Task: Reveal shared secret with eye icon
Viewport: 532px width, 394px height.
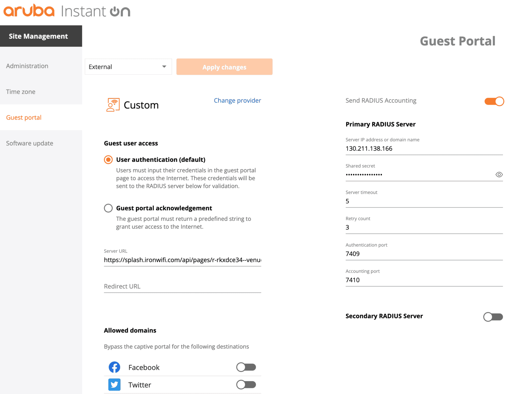Action: (x=499, y=175)
